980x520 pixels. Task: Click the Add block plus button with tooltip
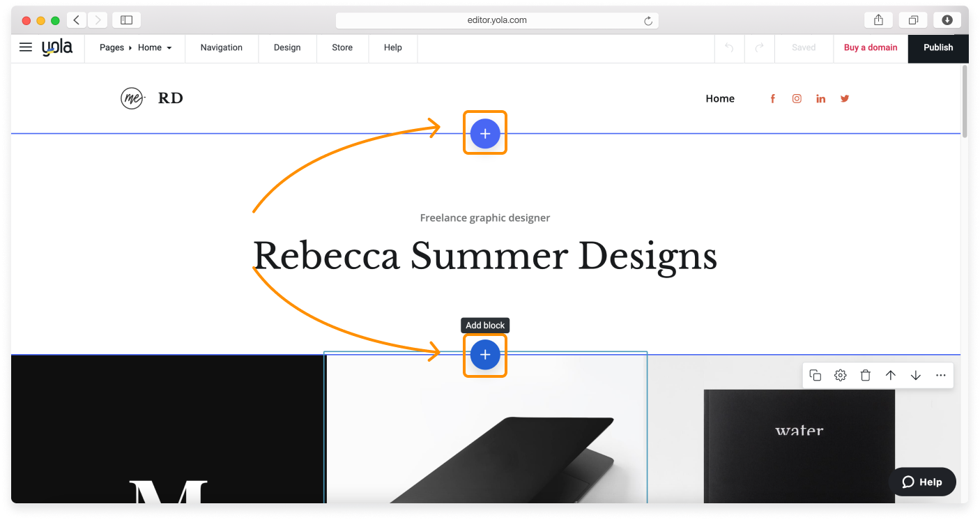tap(485, 355)
